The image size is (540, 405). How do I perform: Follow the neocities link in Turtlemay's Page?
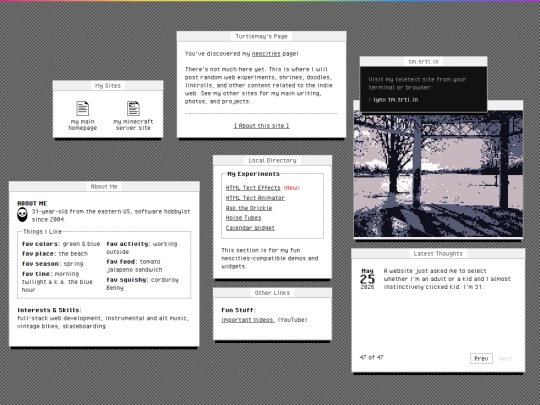pyautogui.click(x=266, y=54)
